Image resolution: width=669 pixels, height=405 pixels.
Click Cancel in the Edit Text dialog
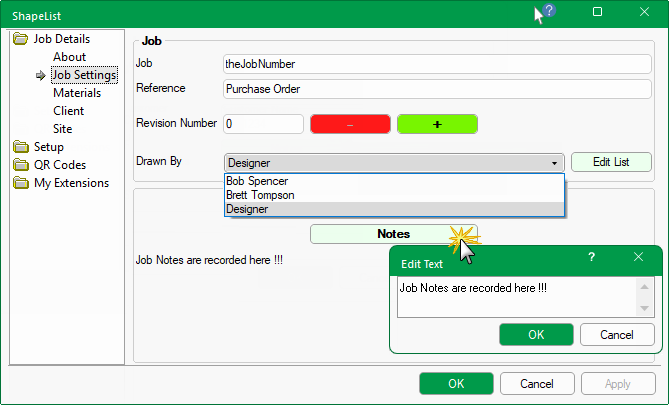coord(617,335)
